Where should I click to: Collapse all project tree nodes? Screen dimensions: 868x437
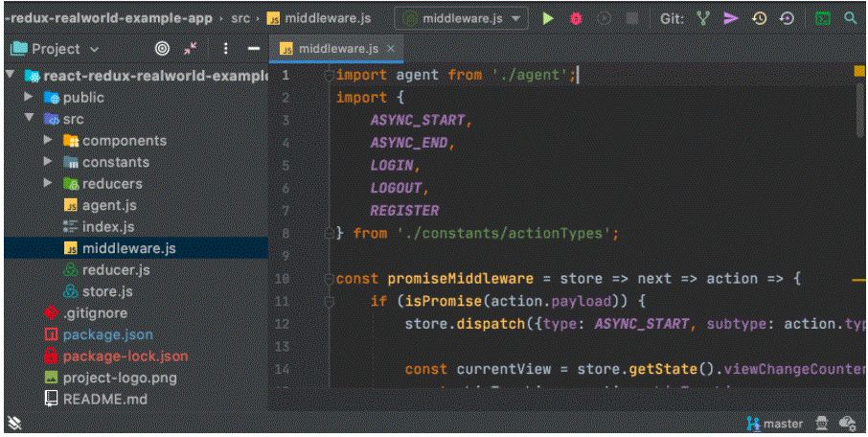pos(190,48)
